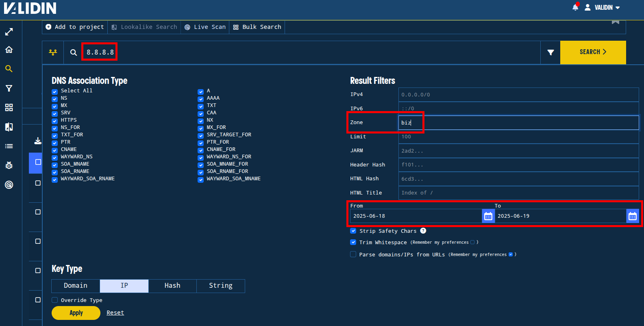This screenshot has height=326, width=644.
Task: Toggle the Select All checkbox
Action: tap(54, 92)
